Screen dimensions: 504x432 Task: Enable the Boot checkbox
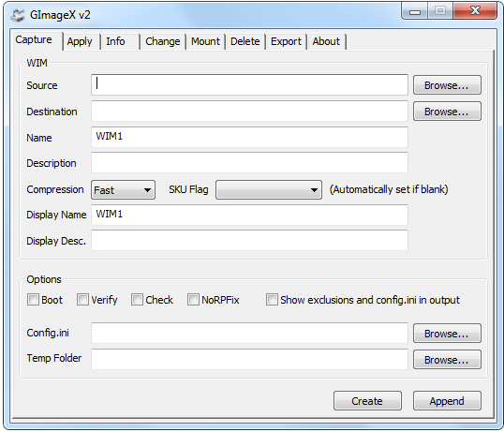click(33, 300)
